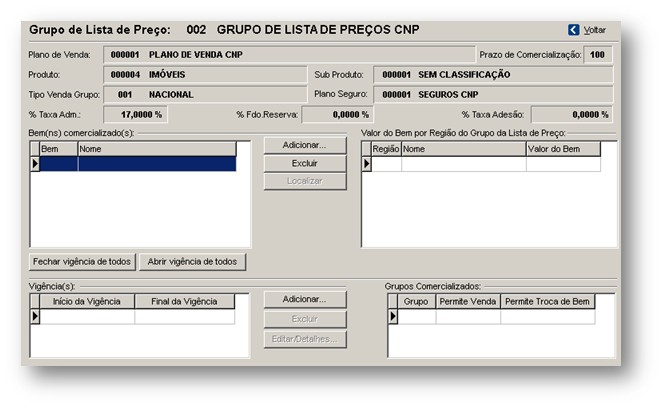Click the Voltar link text
Viewport: 663px width, 408px height.
click(x=595, y=30)
